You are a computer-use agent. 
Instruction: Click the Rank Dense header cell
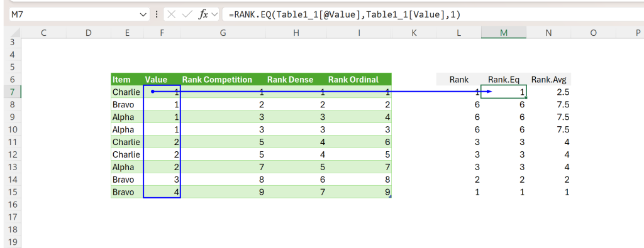296,80
